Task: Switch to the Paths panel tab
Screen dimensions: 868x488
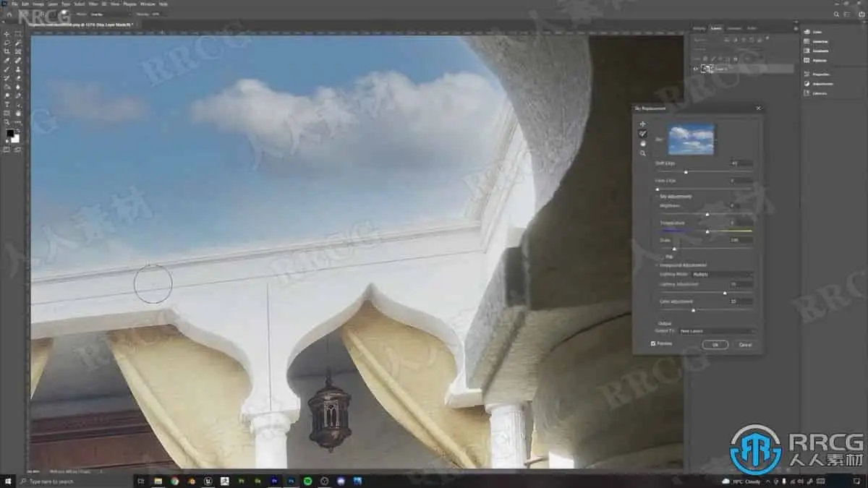Action: (x=752, y=28)
